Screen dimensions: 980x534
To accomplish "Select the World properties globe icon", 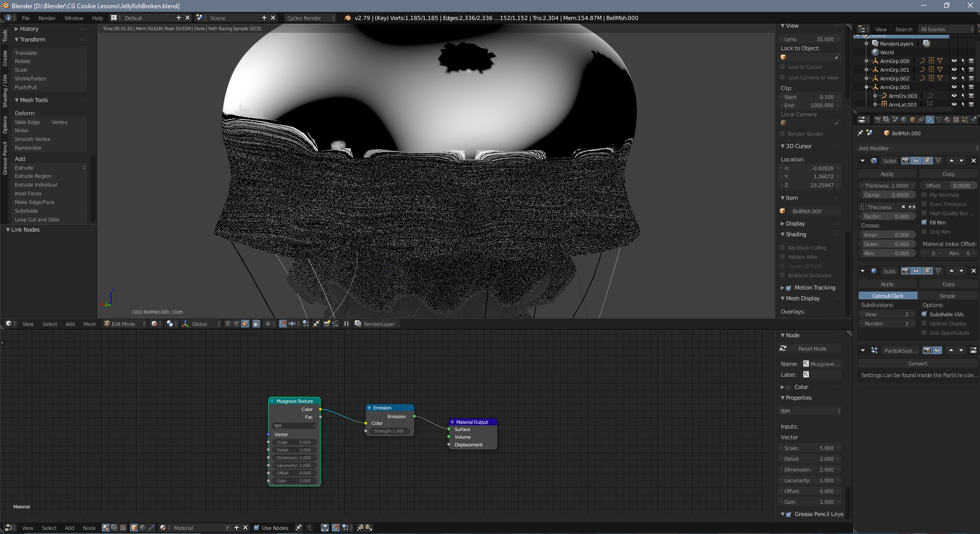I will tap(904, 119).
